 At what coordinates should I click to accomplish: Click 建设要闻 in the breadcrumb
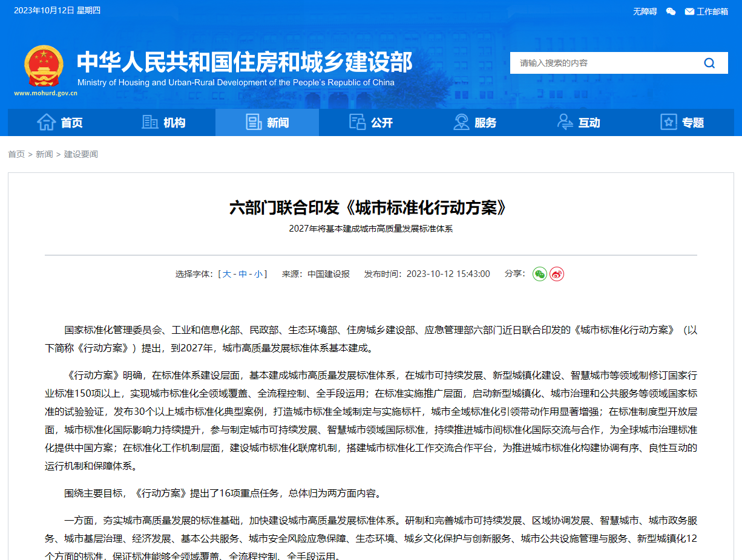(x=81, y=154)
